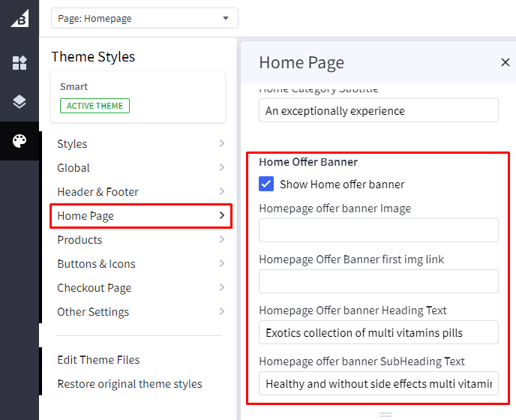Uncheck Show Home offer banner checkbox

tap(266, 184)
